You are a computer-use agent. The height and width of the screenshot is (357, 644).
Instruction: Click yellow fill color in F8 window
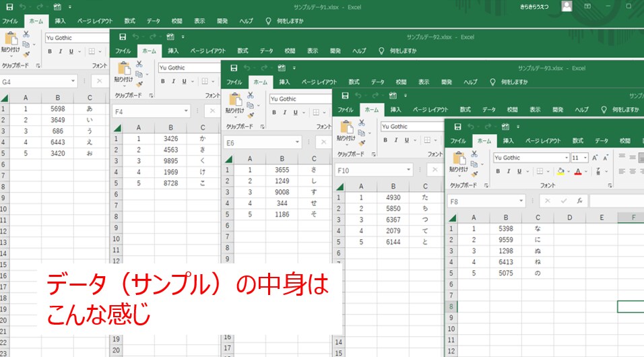point(561,171)
